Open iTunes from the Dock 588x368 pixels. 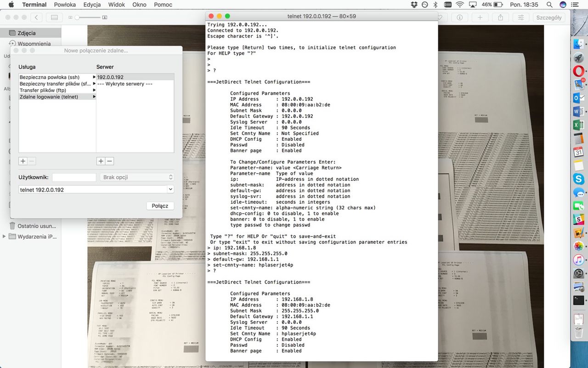(x=579, y=260)
